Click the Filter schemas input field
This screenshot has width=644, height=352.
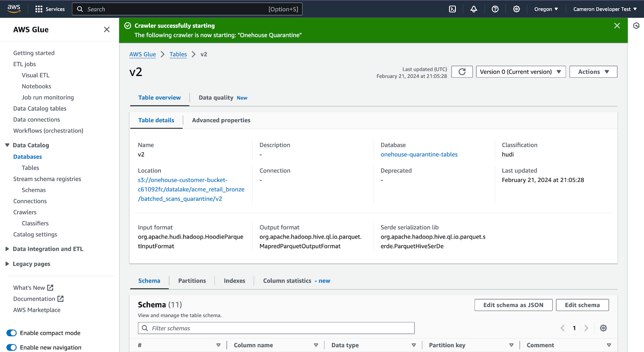276,328
